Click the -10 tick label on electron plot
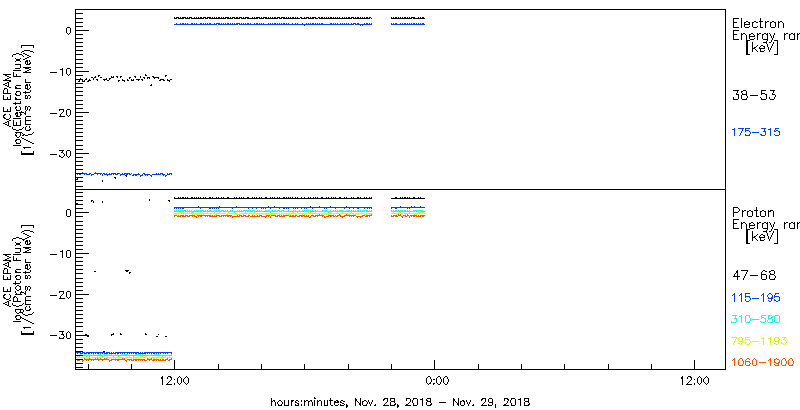The height and width of the screenshot is (410, 800). click(63, 71)
